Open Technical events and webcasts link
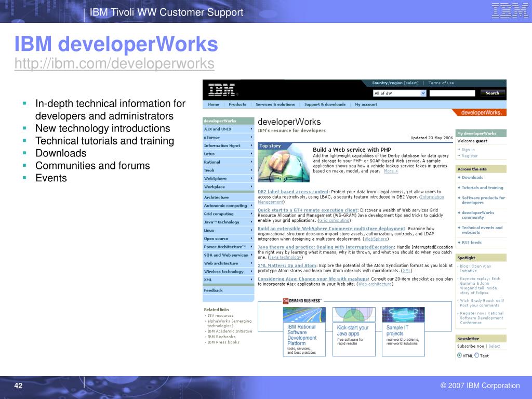Image resolution: width=532 pixels, height=399 pixels. tap(482, 230)
